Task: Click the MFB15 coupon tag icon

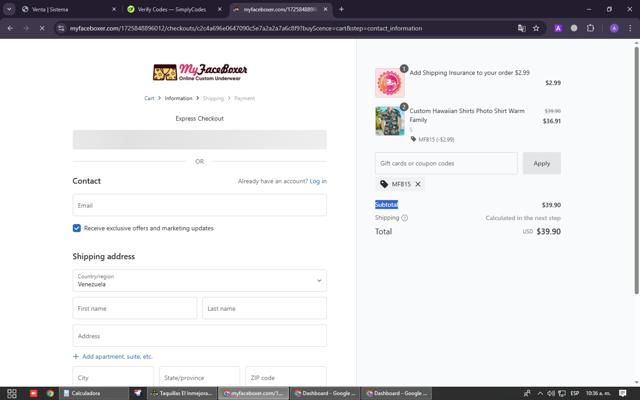Action: tap(384, 184)
